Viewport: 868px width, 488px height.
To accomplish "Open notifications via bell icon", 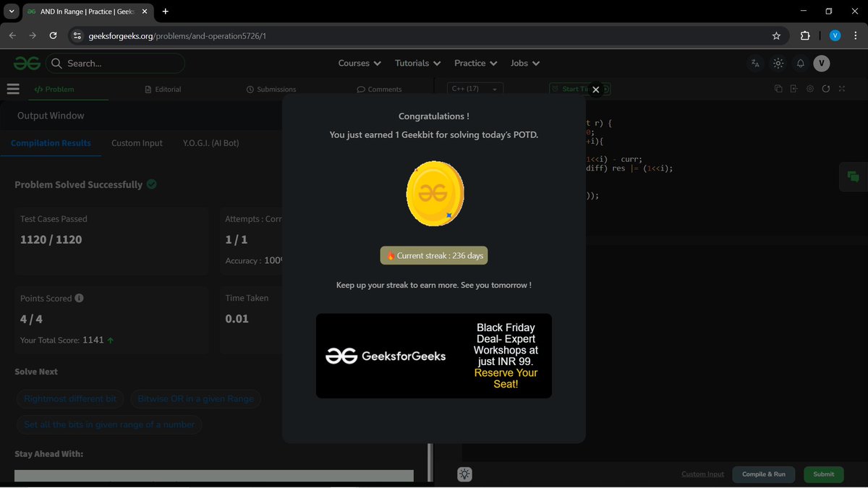I will pos(800,63).
